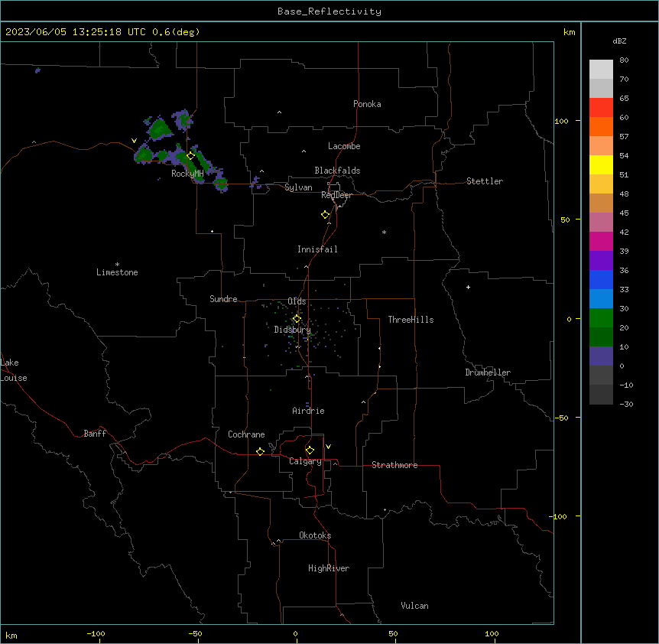
Task: Click the Didsbury label
Action: (x=292, y=330)
